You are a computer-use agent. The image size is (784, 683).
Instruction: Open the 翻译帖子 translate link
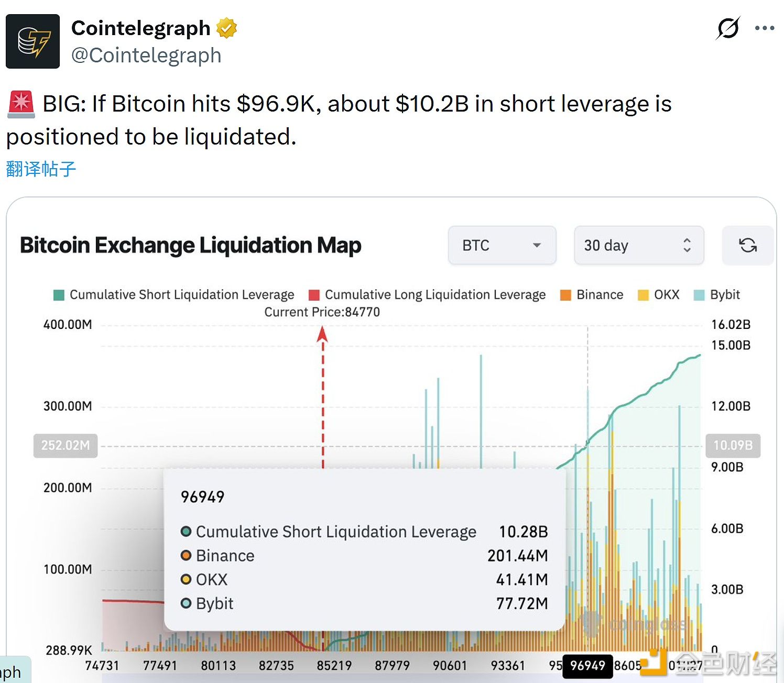click(x=40, y=168)
